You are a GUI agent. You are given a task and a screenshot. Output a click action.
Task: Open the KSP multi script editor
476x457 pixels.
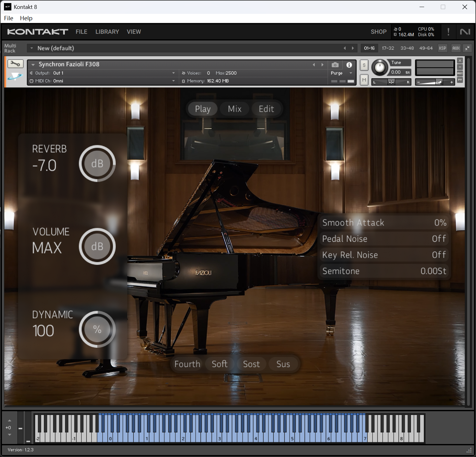pyautogui.click(x=443, y=48)
